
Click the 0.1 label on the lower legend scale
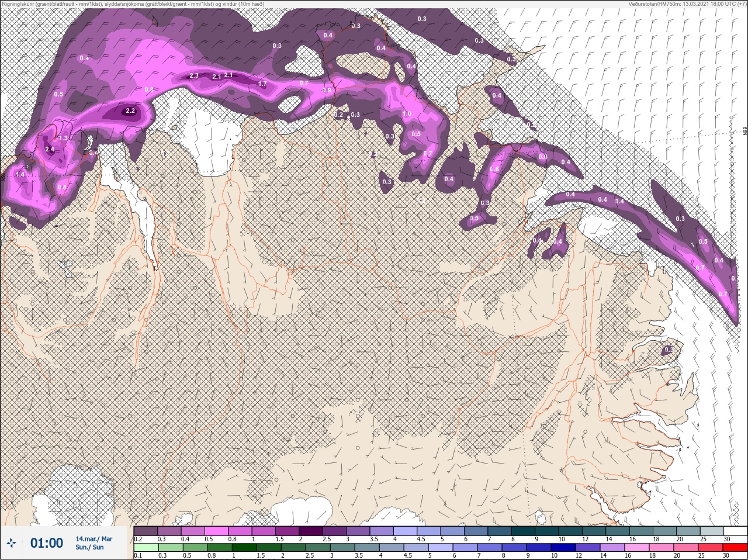pos(138,556)
